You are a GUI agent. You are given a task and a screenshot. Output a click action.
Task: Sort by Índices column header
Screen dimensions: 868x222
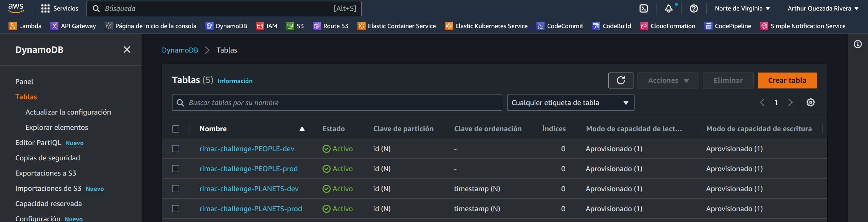tap(554, 129)
